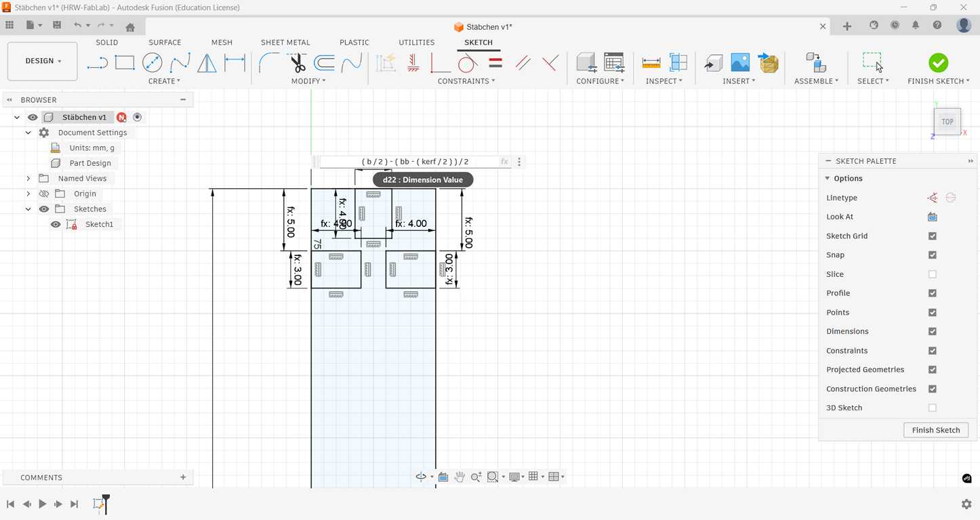Switch to the SURFACE tab
Screen dimensions: 980x520
[x=165, y=42]
